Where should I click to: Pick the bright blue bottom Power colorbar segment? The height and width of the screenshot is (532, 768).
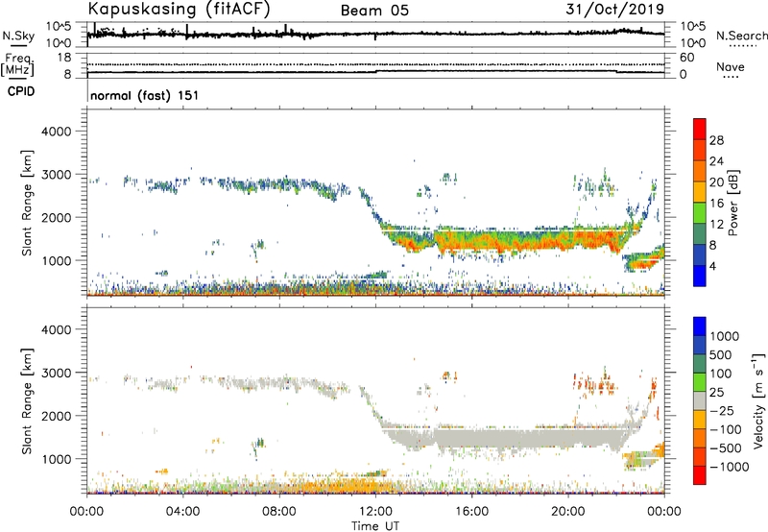click(x=700, y=276)
